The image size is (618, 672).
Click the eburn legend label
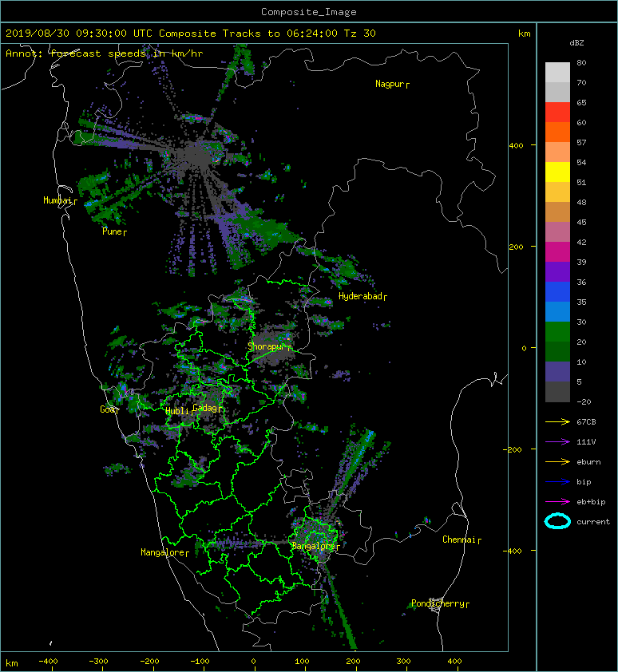588,461
